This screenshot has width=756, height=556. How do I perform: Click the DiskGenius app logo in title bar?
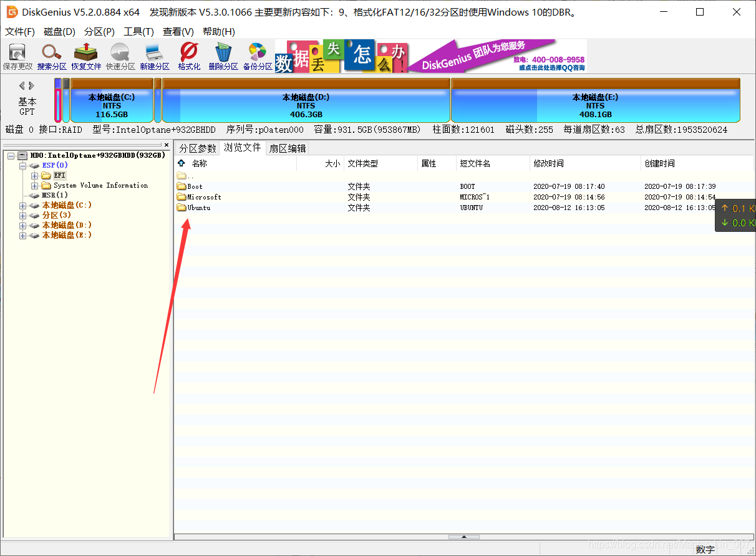pos(12,12)
